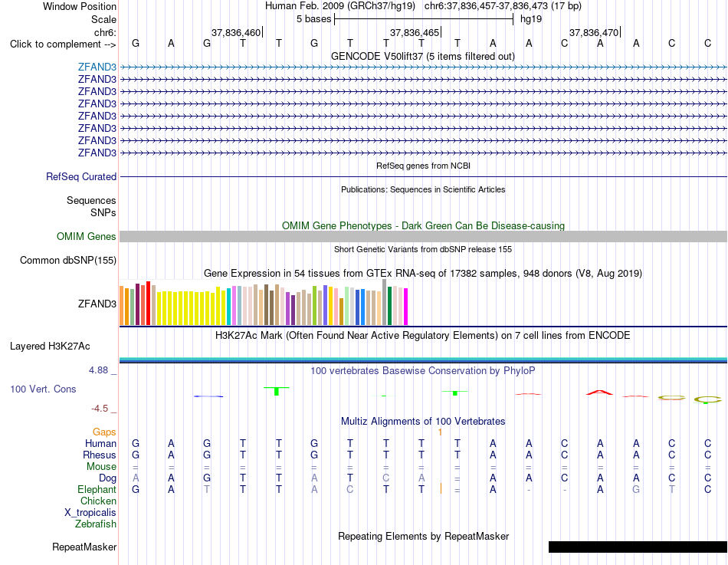Image resolution: width=728 pixels, height=565 pixels.
Task: Click the Layered H3K27Ac track label
Action: click(50, 347)
